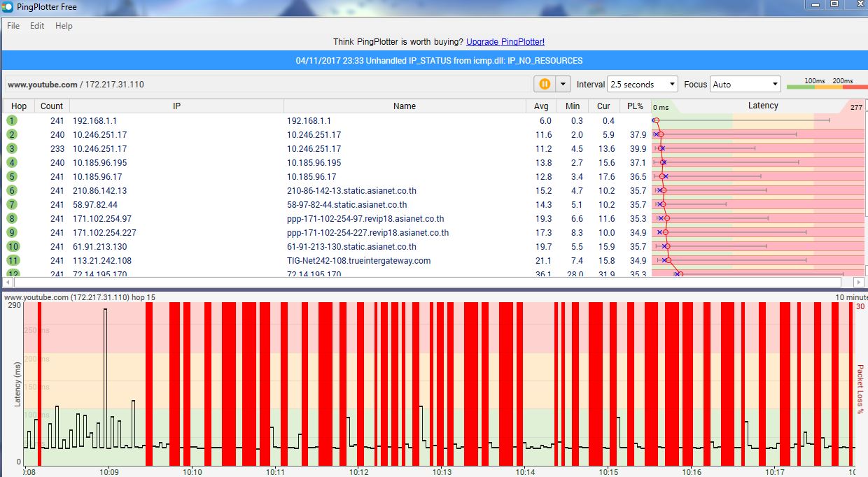
Task: Select hop 6 green circle icon
Action: point(12,190)
